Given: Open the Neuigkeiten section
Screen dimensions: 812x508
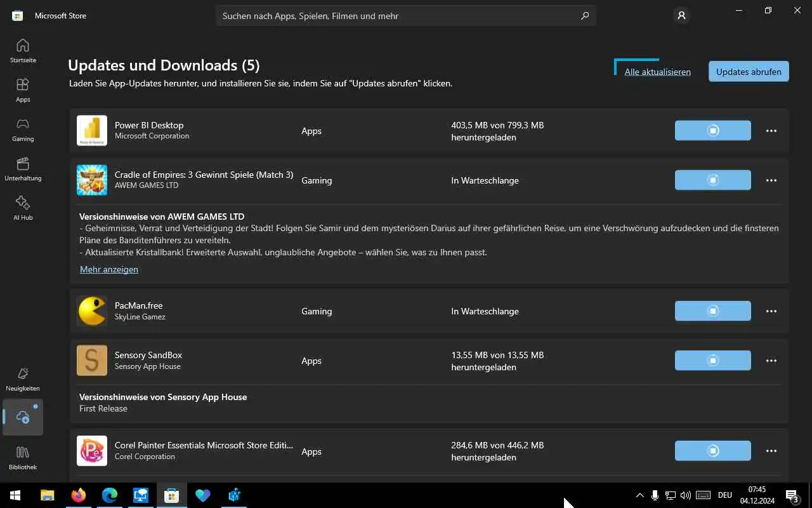Looking at the screenshot, I should [23, 379].
